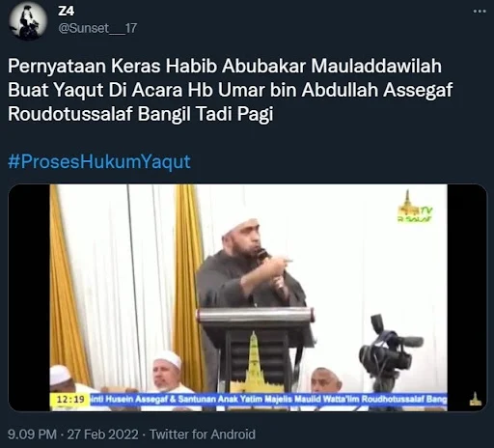494x448 pixels.
Task: Click the Z4 display name
Action: pos(66,12)
